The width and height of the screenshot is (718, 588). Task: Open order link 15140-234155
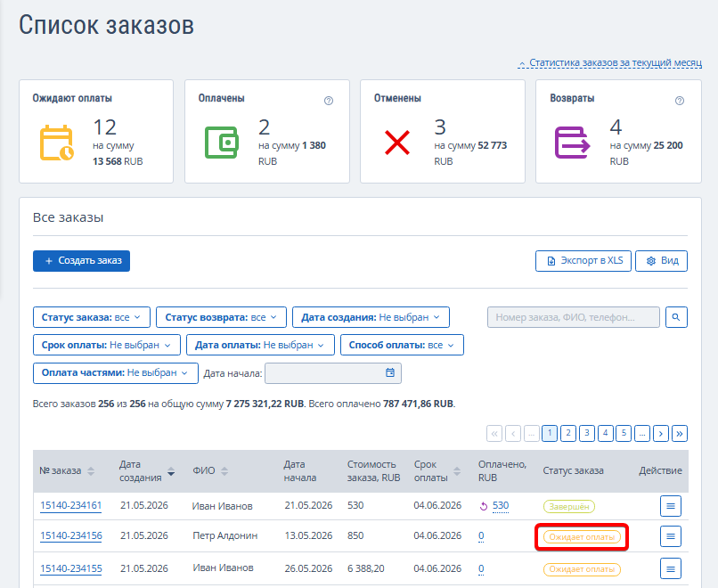71,568
